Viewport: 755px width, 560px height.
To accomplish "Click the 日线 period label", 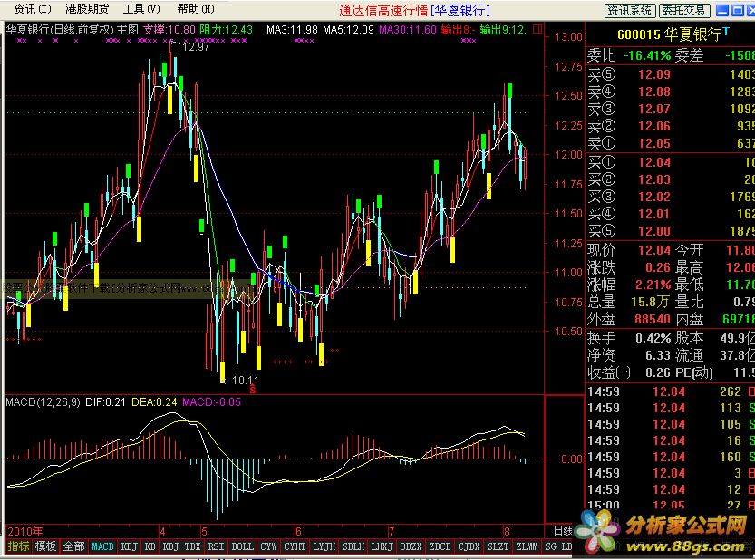I will 563,531.
